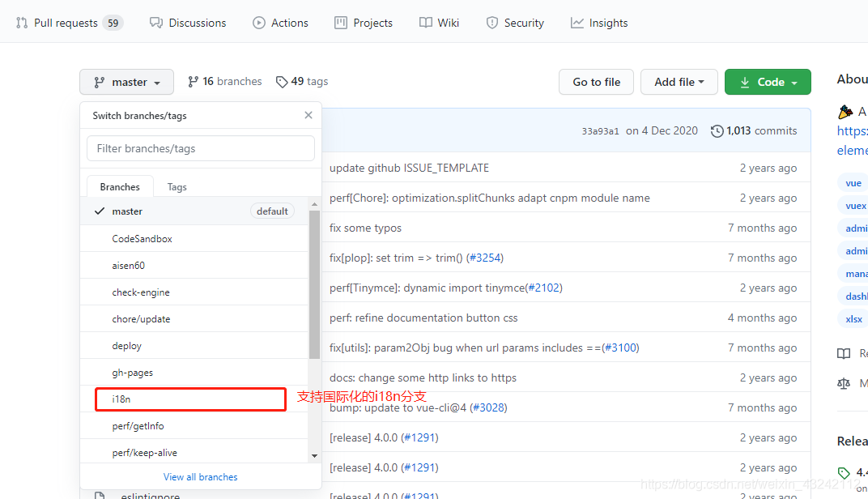Switch to the perf/keep-alive branch

[x=194, y=453]
